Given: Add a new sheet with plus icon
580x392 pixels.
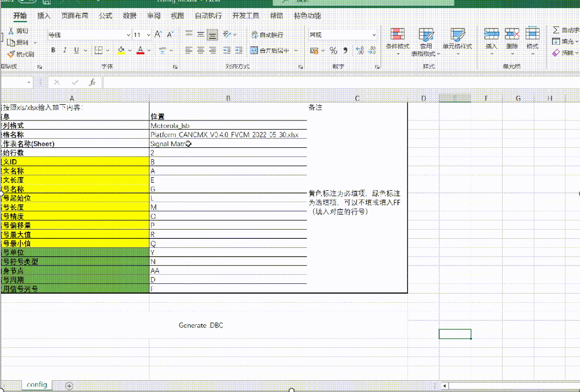Looking at the screenshot, I should [69, 386].
